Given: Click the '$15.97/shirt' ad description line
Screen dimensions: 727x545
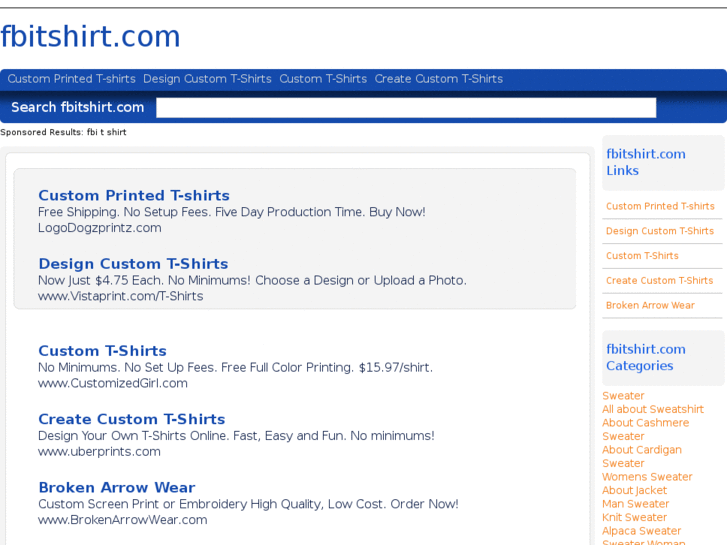Looking at the screenshot, I should pyautogui.click(x=235, y=367).
